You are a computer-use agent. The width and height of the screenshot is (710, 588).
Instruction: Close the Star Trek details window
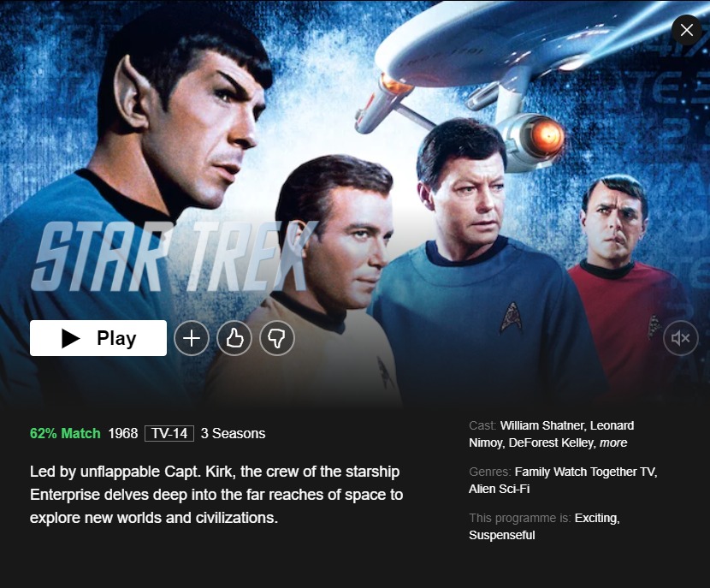pos(686,30)
